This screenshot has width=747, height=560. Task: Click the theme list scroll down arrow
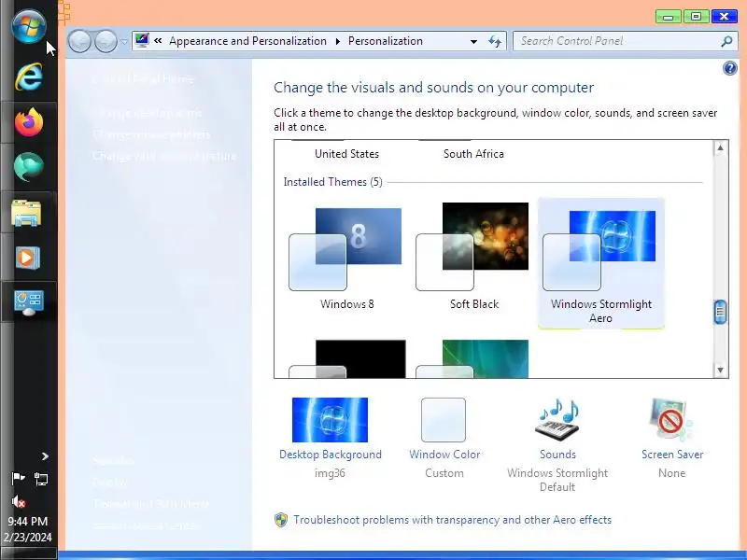tap(720, 370)
